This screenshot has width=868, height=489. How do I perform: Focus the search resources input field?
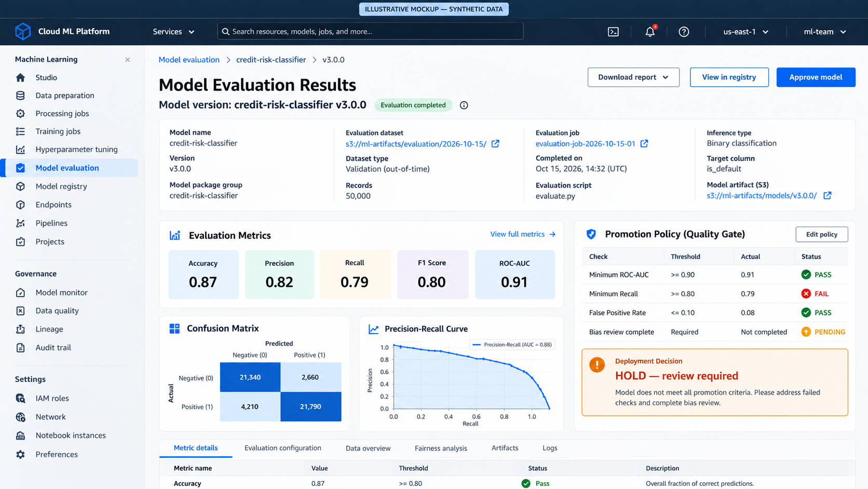pos(370,32)
